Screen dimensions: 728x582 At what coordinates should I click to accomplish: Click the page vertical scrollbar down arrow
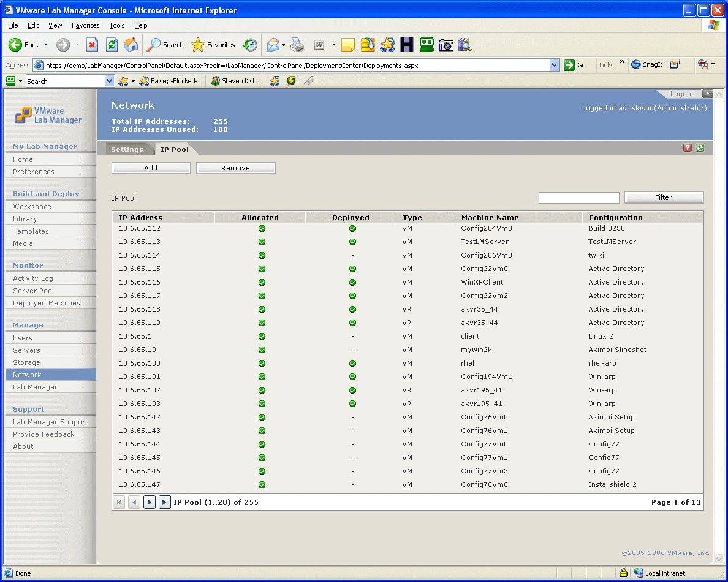coord(719,559)
